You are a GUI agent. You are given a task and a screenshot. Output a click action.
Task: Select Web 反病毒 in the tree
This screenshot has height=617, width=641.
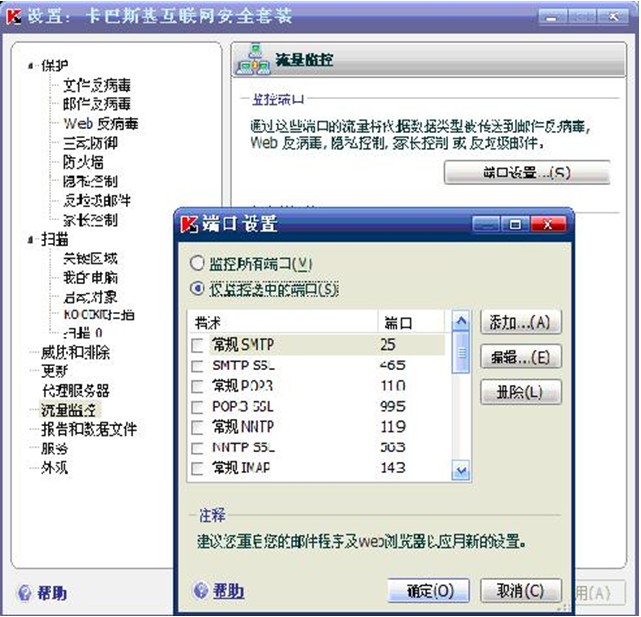click(101, 123)
